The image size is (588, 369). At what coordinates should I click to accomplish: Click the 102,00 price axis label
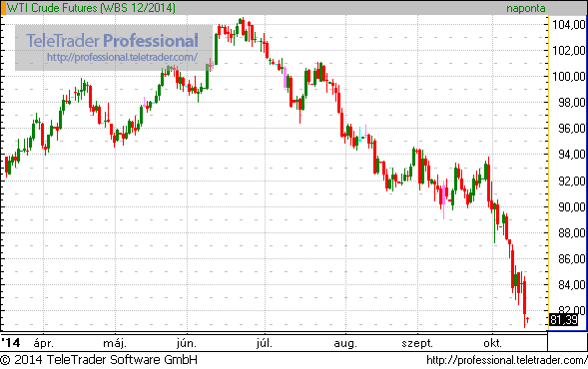[569, 50]
